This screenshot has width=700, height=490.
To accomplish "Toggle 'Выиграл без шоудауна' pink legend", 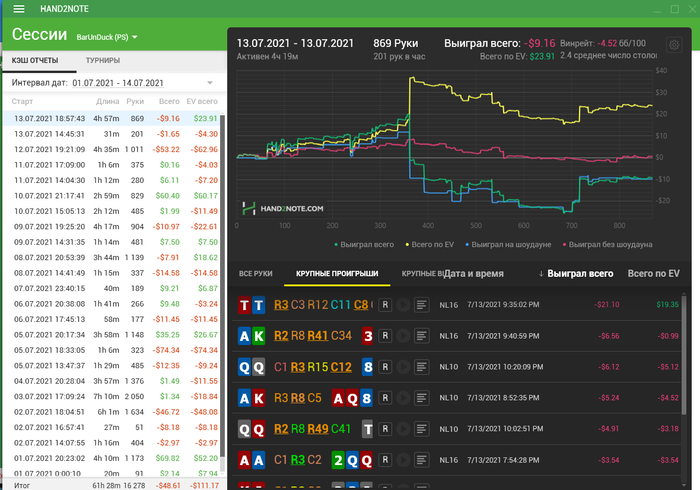I will coord(607,245).
